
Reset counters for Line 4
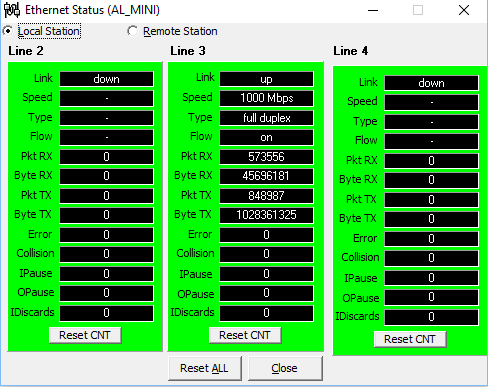click(410, 339)
